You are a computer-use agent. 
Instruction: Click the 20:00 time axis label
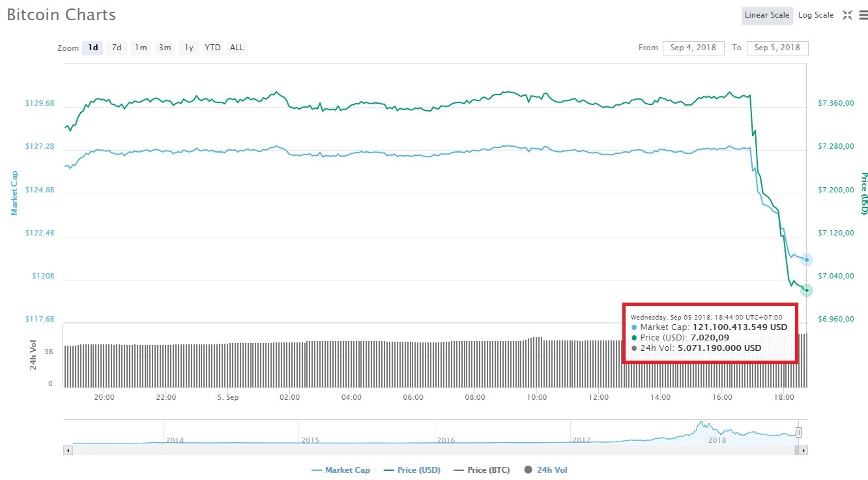tap(104, 397)
